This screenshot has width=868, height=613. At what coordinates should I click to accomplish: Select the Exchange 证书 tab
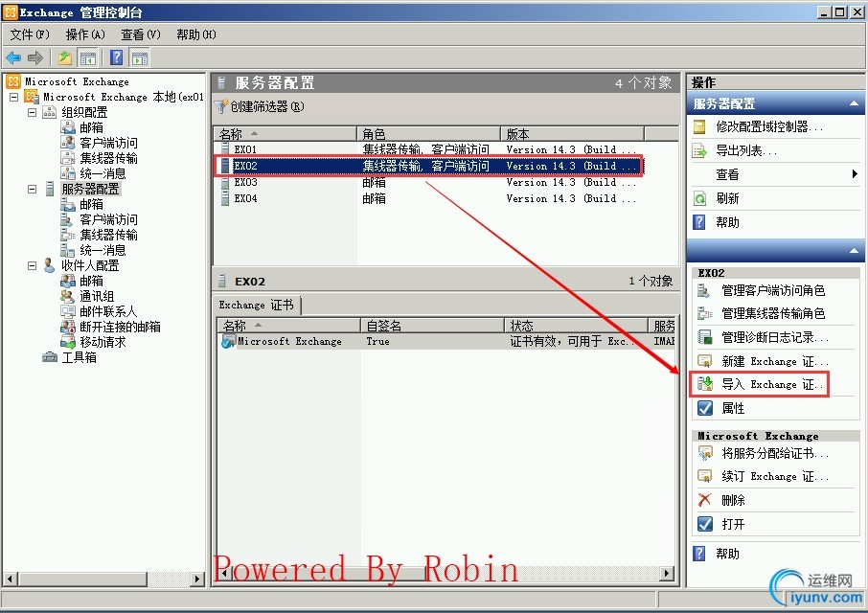[x=257, y=305]
